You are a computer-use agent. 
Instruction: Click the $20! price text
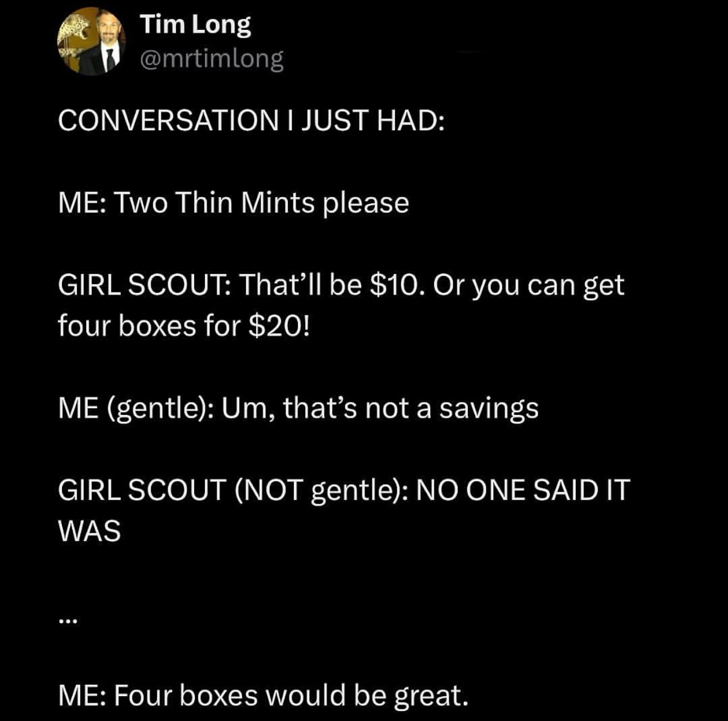(x=279, y=326)
